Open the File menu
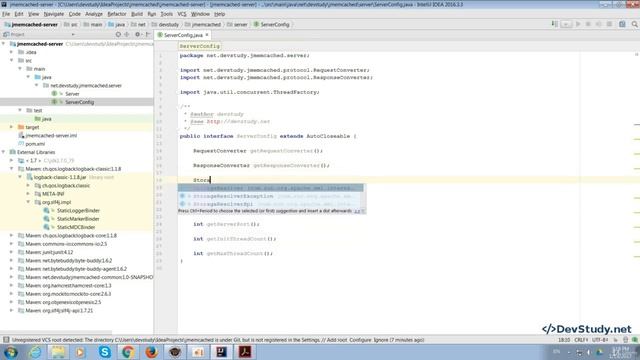The image size is (640, 360). [x=6, y=14]
